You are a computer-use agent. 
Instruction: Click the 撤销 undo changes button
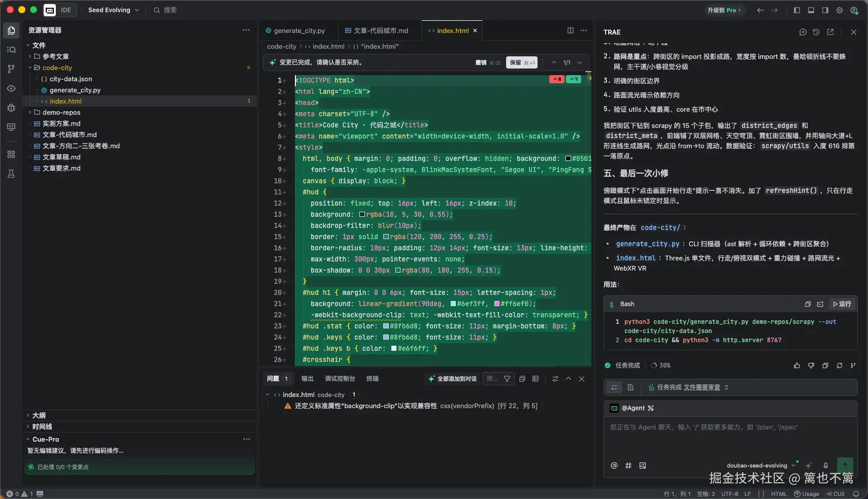click(487, 62)
